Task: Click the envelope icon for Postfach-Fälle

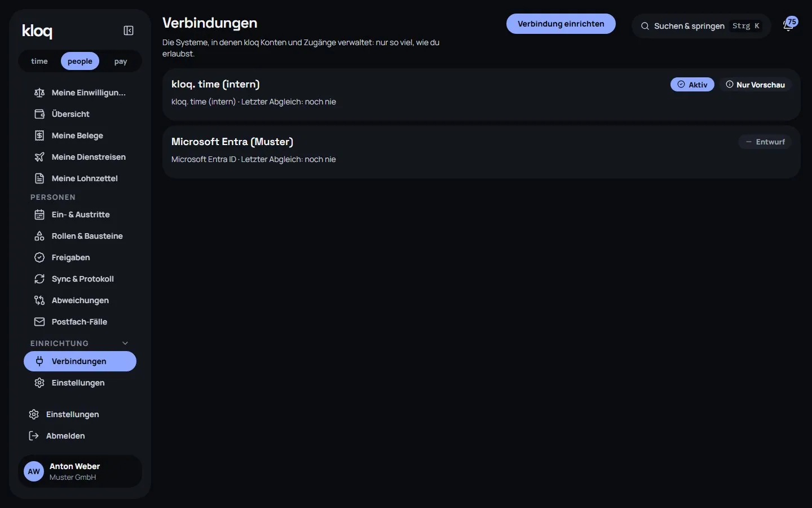Action: tap(39, 322)
